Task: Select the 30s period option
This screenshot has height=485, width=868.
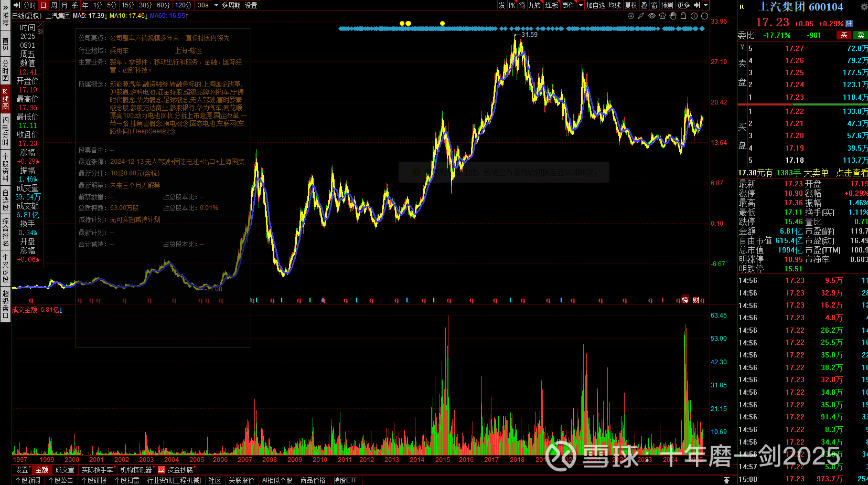Action: click(203, 5)
